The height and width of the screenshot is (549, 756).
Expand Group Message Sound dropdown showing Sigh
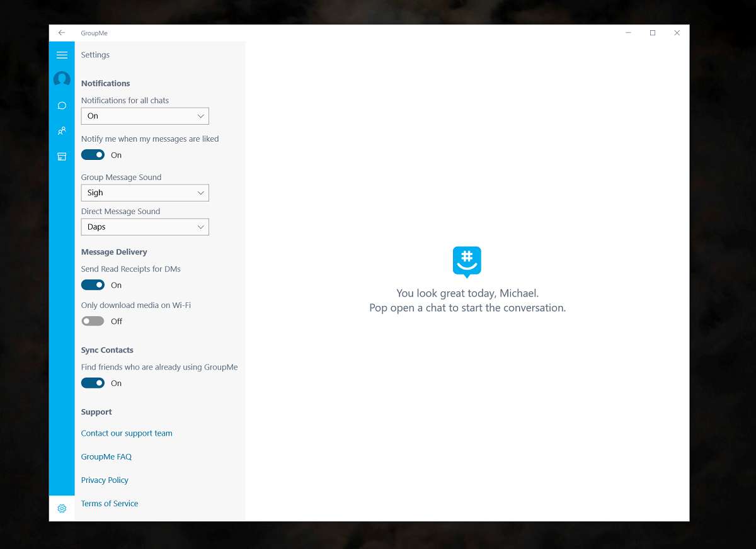145,193
